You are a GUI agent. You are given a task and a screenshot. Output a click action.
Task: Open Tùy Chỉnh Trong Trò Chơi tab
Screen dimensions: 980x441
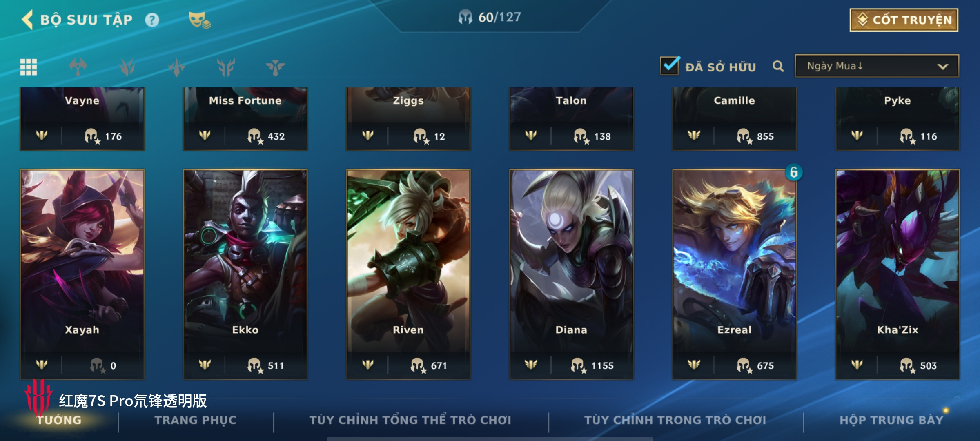pos(675,420)
